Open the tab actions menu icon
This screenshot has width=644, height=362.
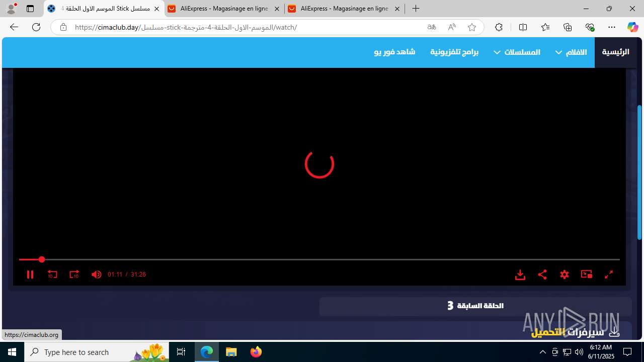point(30,9)
